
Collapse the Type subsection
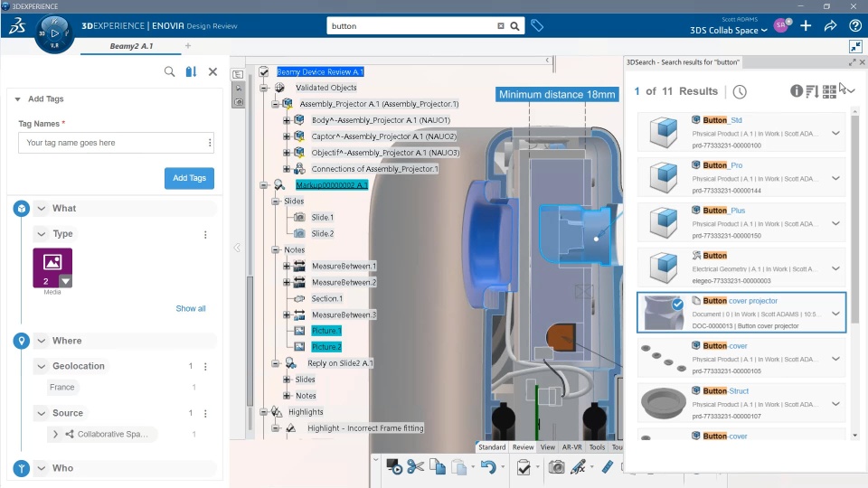point(42,234)
